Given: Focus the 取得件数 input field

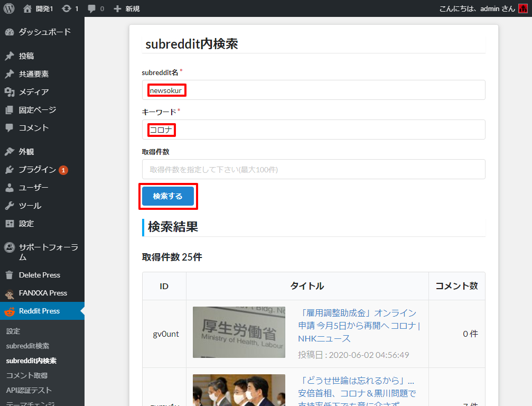Looking at the screenshot, I should pyautogui.click(x=313, y=169).
